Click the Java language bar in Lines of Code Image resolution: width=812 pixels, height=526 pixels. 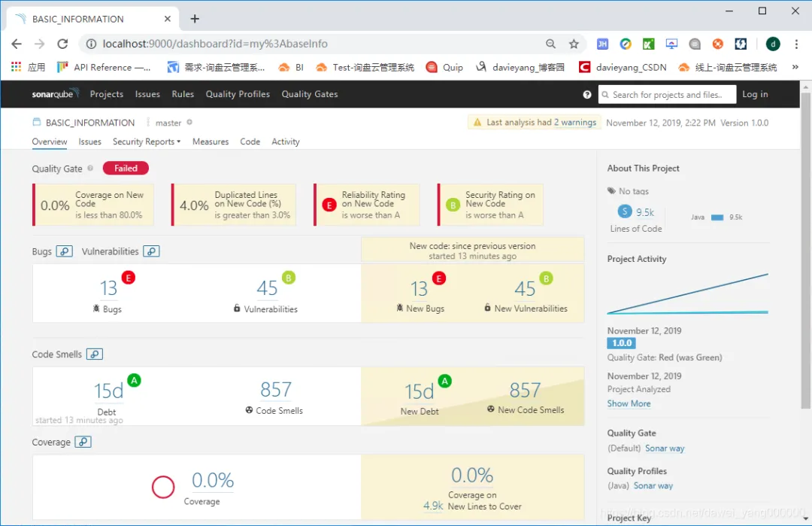(717, 217)
